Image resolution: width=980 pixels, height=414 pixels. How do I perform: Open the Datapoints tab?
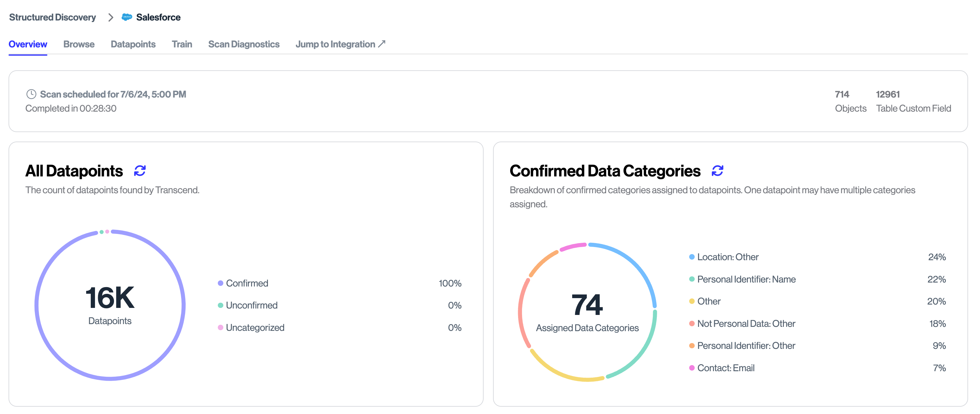click(133, 44)
